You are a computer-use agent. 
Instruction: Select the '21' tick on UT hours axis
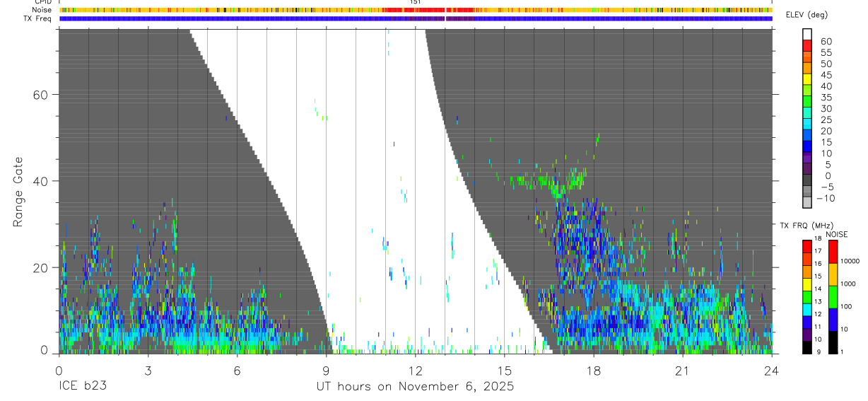[x=683, y=370]
